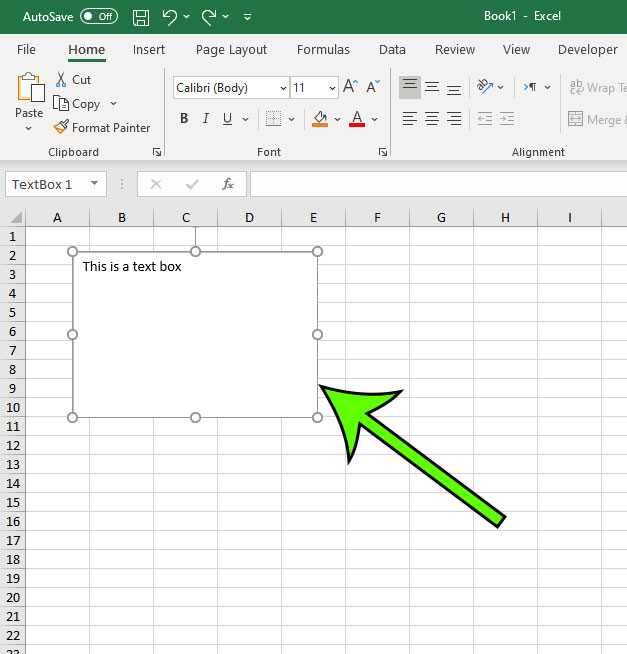Open the Name Box dropdown arrow

tap(95, 184)
